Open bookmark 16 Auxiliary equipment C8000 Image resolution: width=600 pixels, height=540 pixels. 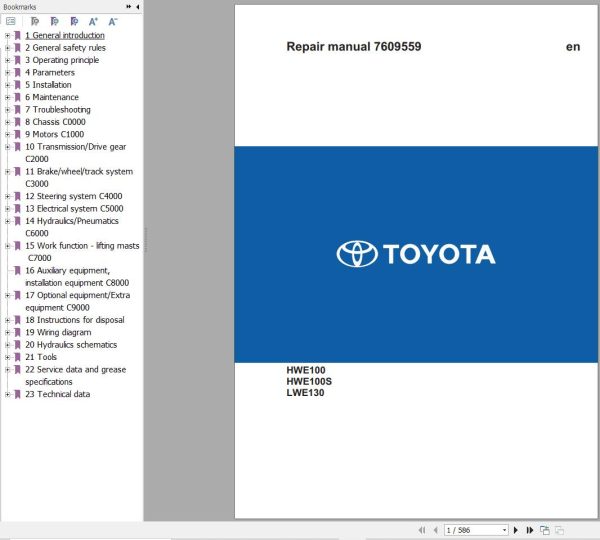(x=77, y=276)
